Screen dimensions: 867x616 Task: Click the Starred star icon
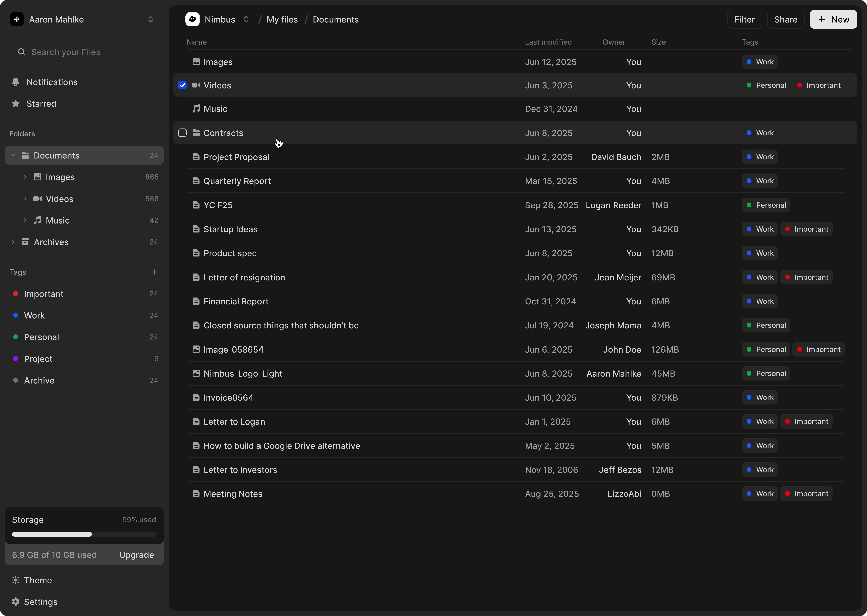click(x=16, y=103)
